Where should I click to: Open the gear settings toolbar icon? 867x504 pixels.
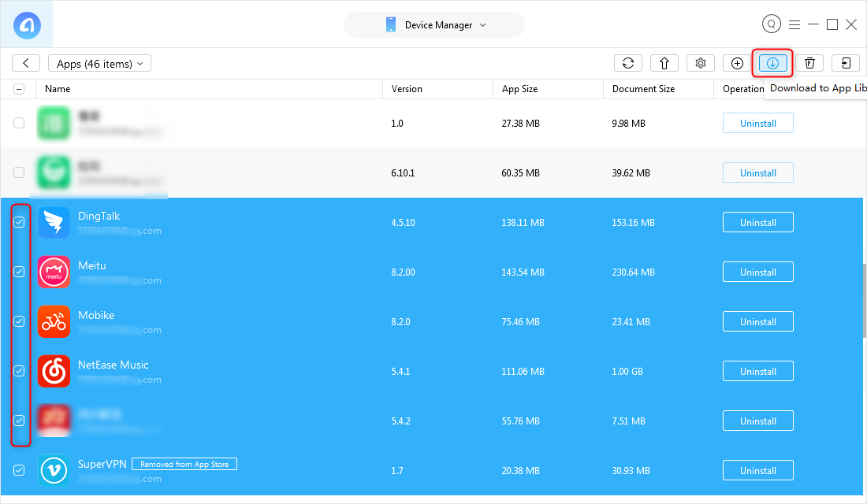tap(701, 64)
